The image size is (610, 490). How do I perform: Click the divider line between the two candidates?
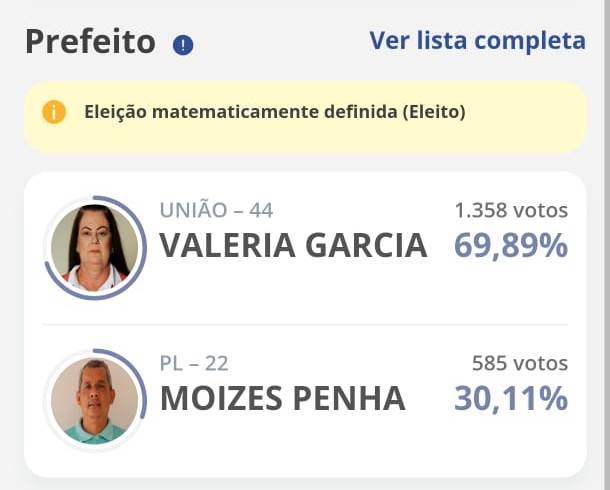[305, 324]
